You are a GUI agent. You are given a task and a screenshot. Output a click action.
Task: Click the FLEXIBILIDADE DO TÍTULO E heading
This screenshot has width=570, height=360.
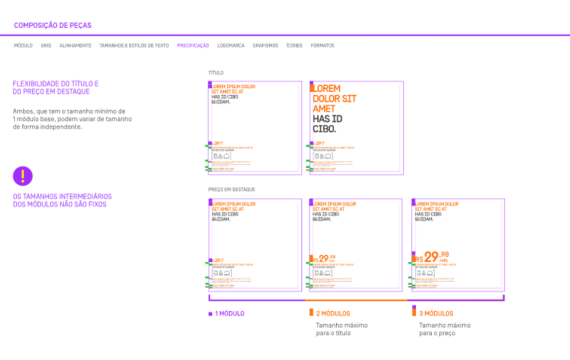point(56,84)
